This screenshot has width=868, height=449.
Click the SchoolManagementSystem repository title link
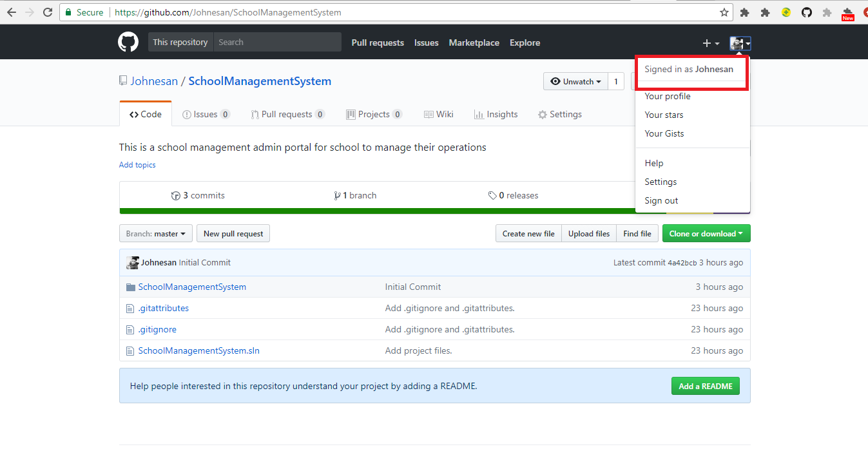[260, 81]
